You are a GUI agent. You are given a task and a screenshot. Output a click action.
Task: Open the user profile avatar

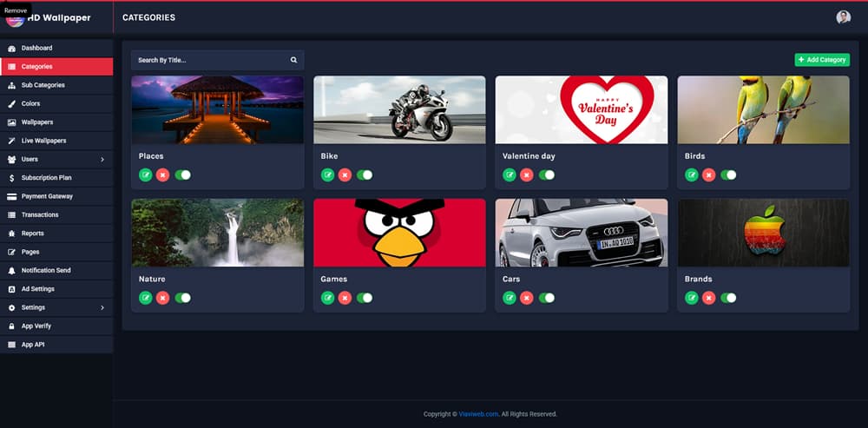pos(843,17)
